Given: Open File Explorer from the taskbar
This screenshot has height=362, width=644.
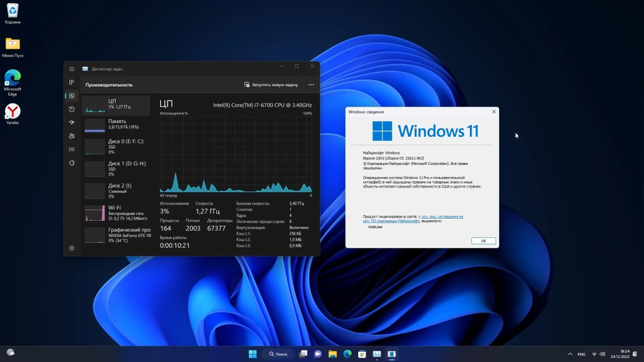Looking at the screenshot, I should [x=333, y=354].
